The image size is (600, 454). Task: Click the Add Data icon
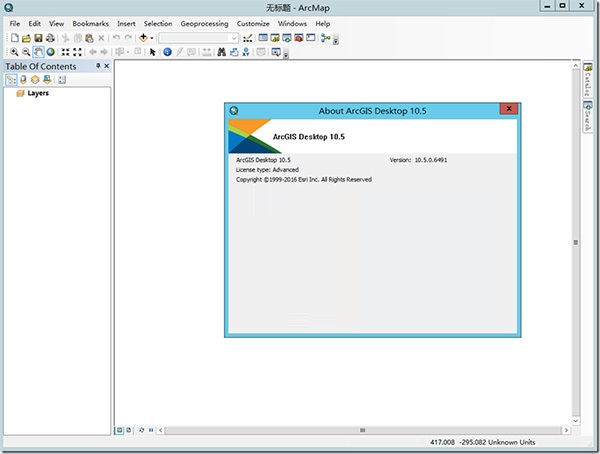(143, 38)
